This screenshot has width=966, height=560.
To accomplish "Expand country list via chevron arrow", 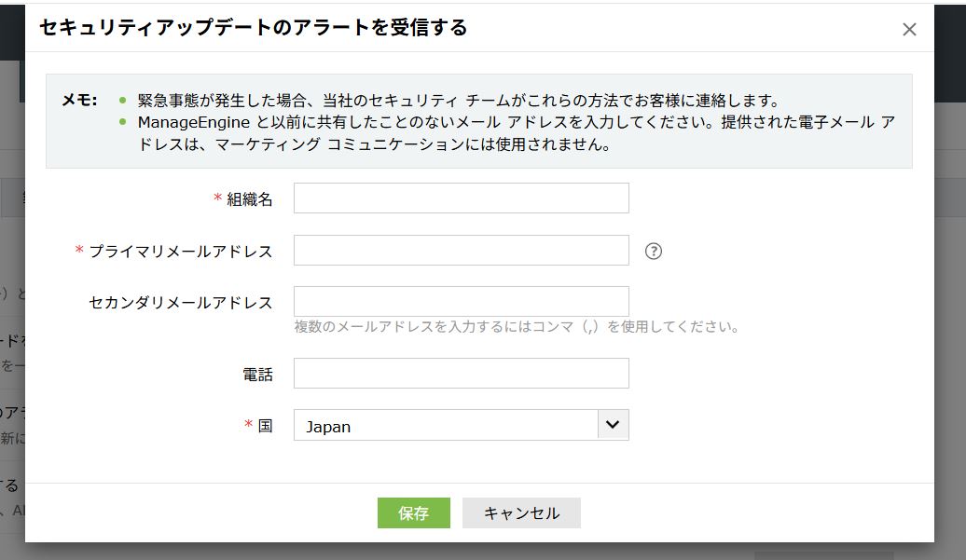I will click(613, 425).
